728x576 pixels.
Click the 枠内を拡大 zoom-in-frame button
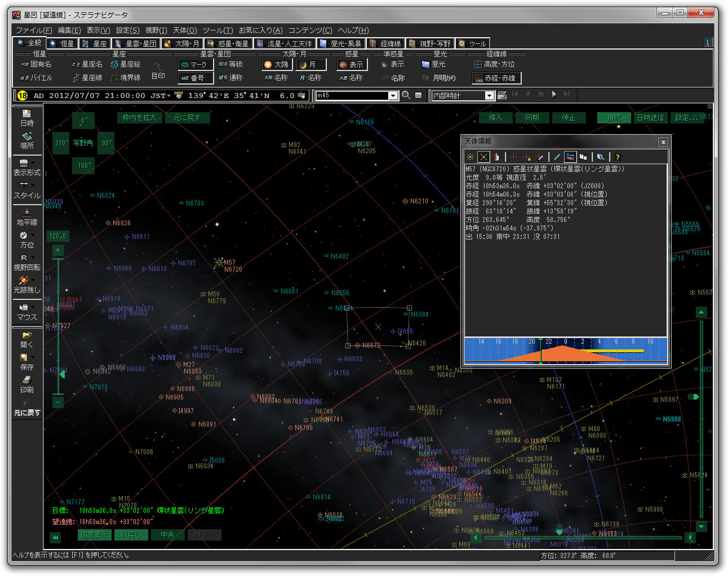[x=139, y=118]
